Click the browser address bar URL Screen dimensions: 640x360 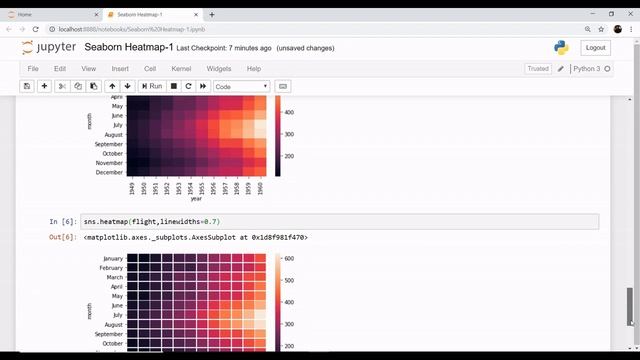click(x=131, y=29)
